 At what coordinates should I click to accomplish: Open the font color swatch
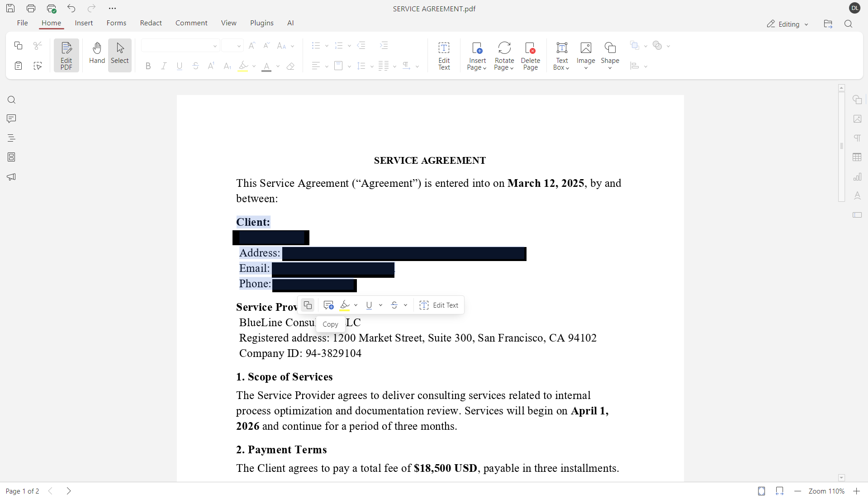click(x=267, y=66)
